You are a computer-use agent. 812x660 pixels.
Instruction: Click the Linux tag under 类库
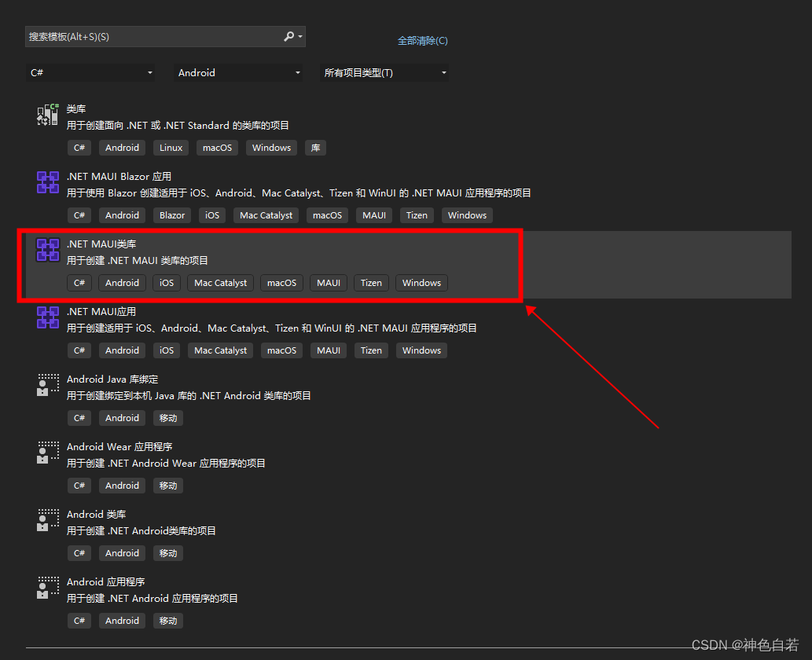click(x=171, y=148)
